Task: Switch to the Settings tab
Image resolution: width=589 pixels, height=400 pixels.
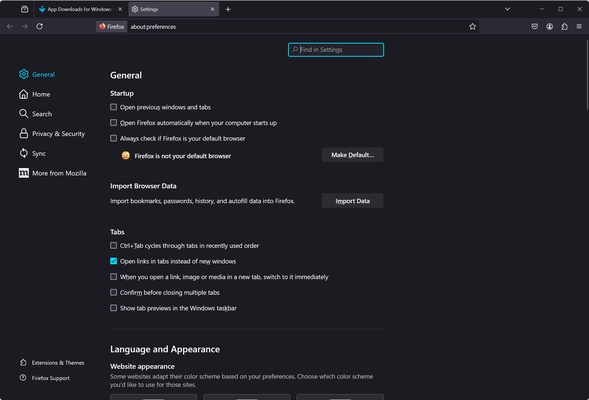Action: coord(174,9)
